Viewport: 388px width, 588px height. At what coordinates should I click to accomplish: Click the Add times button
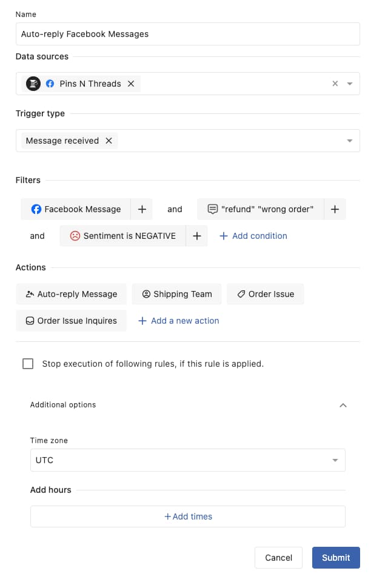pyautogui.click(x=188, y=516)
